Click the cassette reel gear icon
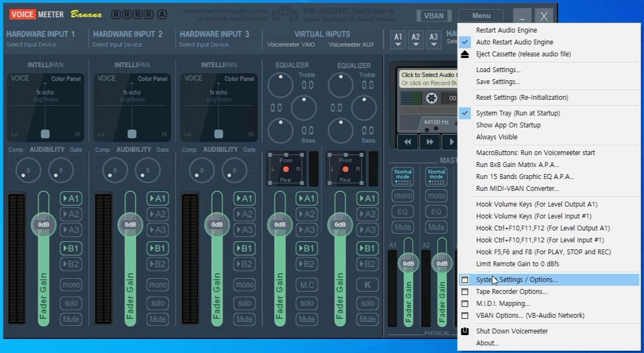The image size is (644, 353). 432,98
